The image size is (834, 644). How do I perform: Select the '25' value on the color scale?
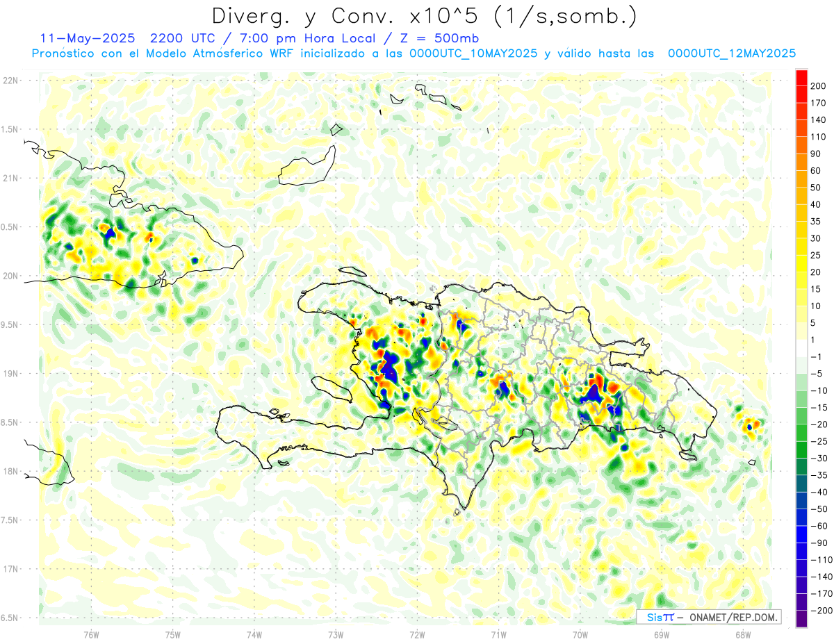click(x=817, y=255)
